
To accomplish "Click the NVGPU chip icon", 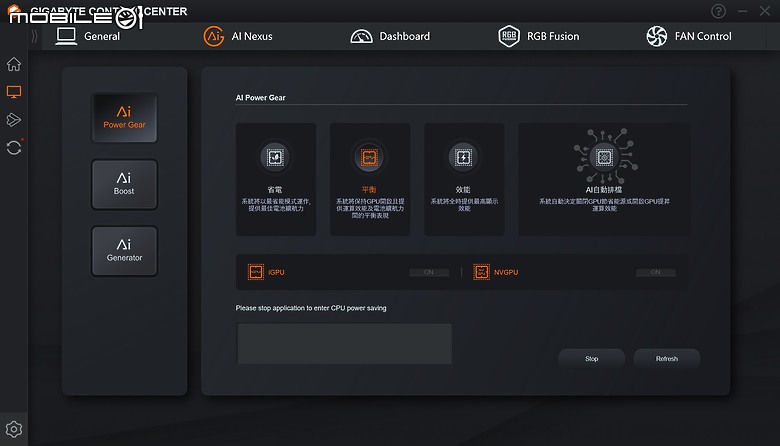I will [482, 272].
